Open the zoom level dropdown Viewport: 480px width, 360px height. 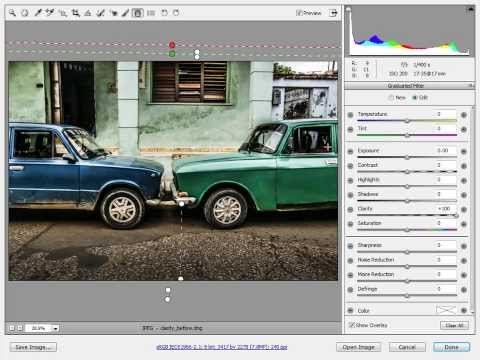tap(55, 328)
